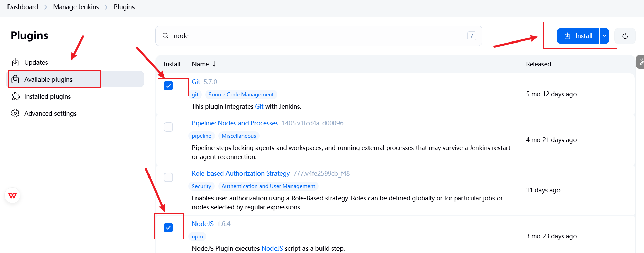Screen dimensions: 644x253
Task: Click the WPS floating icon
Action: click(13, 196)
